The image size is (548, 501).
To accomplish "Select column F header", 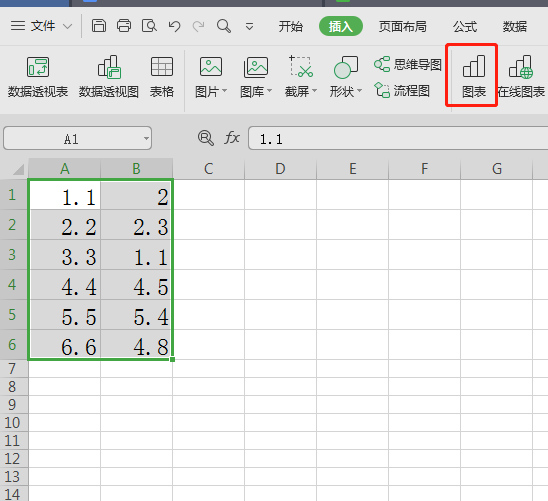I will [x=425, y=169].
